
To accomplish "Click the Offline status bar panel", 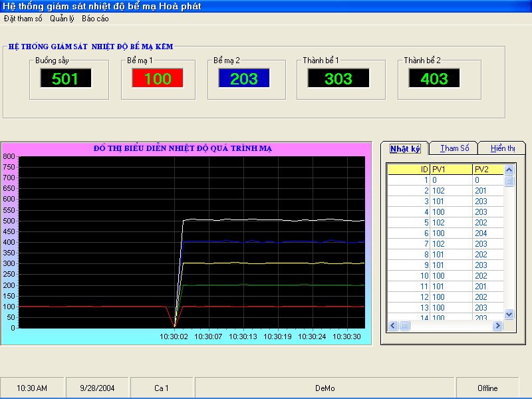I will point(487,388).
